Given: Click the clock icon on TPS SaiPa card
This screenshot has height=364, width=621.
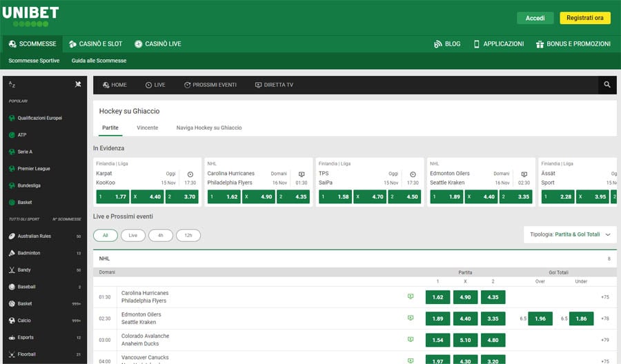Looking at the screenshot, I should tap(413, 174).
